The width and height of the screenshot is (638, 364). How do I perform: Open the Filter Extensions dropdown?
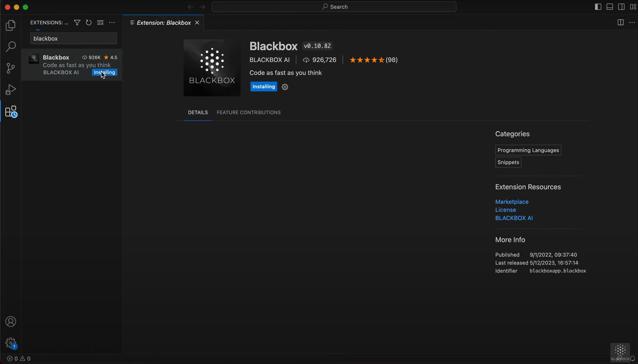coord(77,23)
